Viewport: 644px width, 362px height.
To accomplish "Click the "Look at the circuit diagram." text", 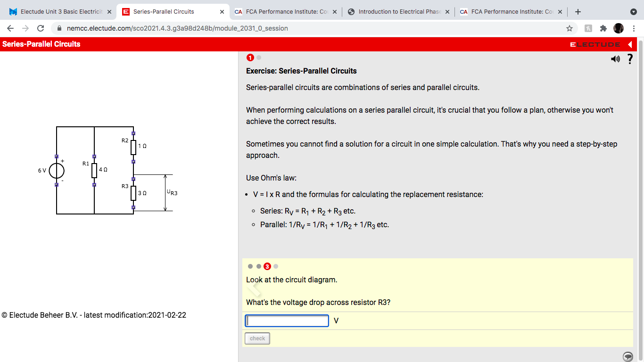I will coord(292,280).
